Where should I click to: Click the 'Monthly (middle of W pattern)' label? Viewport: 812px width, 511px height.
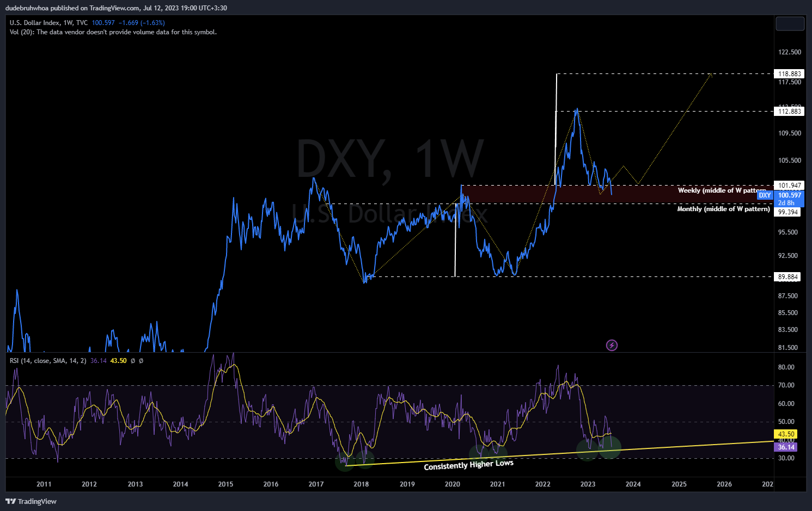(724, 209)
